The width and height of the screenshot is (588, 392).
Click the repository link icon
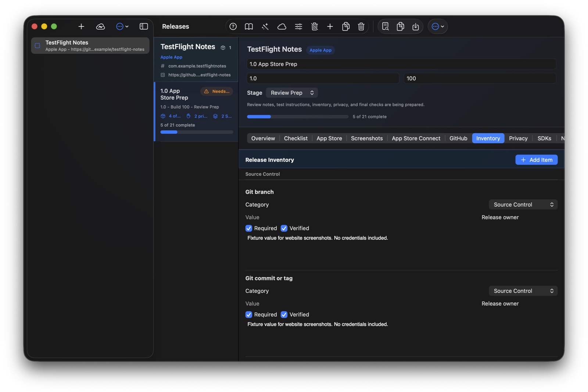[163, 75]
